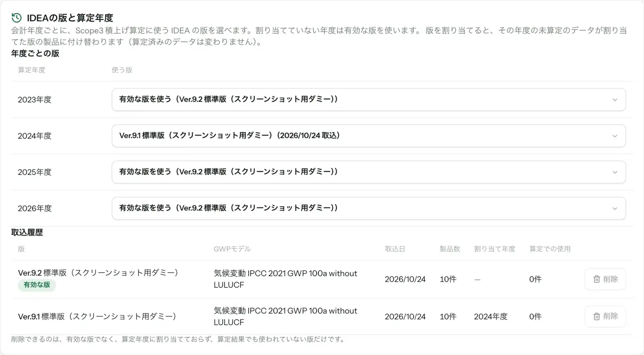Click the 取込日 column header
The width and height of the screenshot is (644, 355).
[x=395, y=249]
